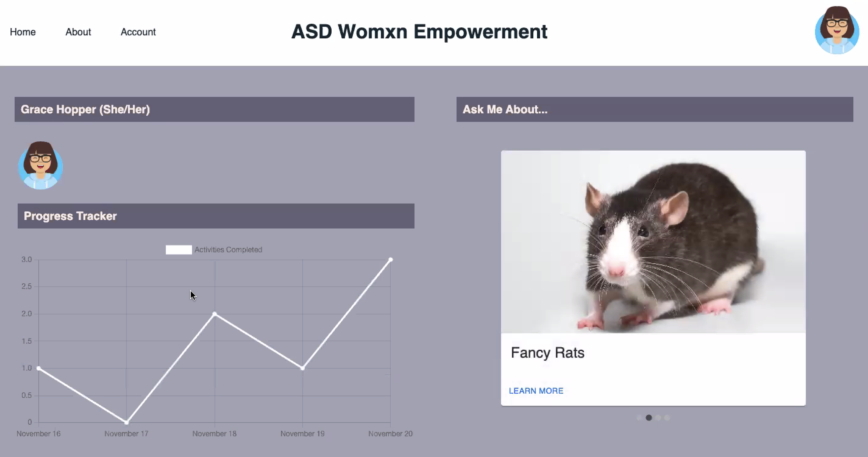
Task: Select the November 18 data point
Action: (215, 314)
